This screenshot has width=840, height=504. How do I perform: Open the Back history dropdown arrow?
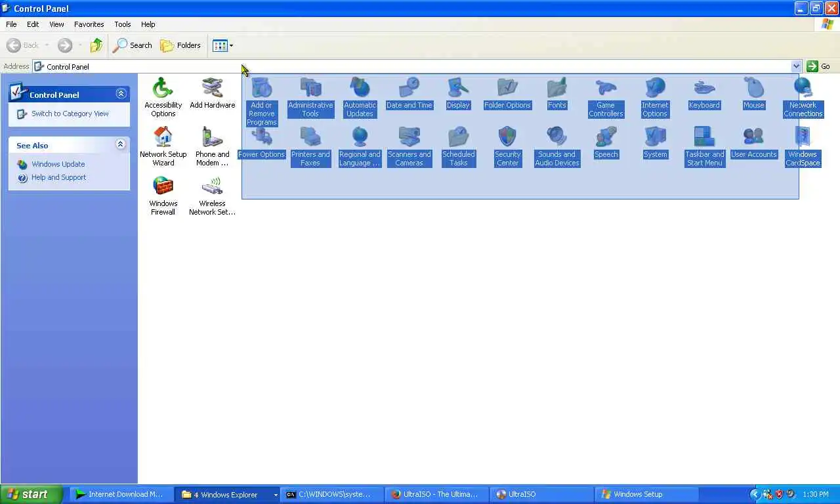(x=47, y=45)
